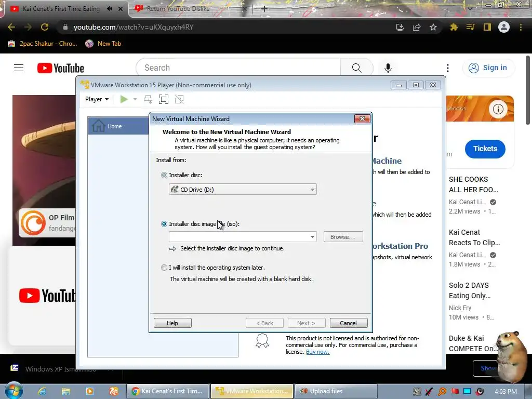
Task: Toggle Chrome side panel icon
Action: coord(487,27)
